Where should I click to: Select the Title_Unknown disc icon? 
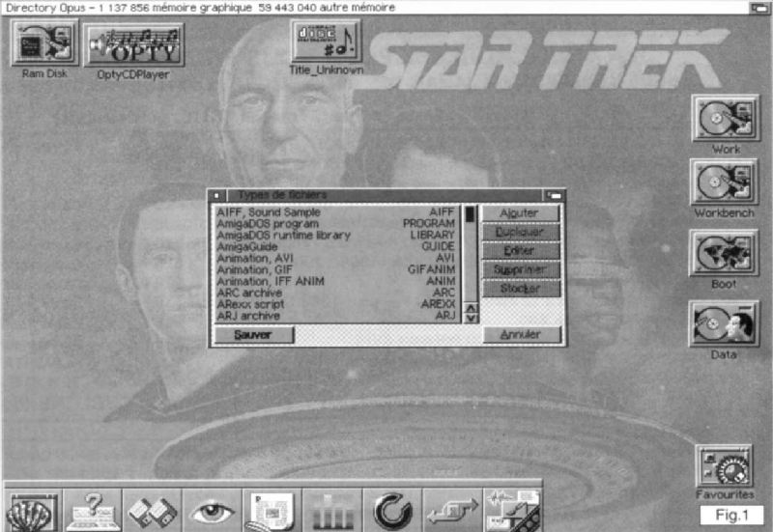(326, 41)
